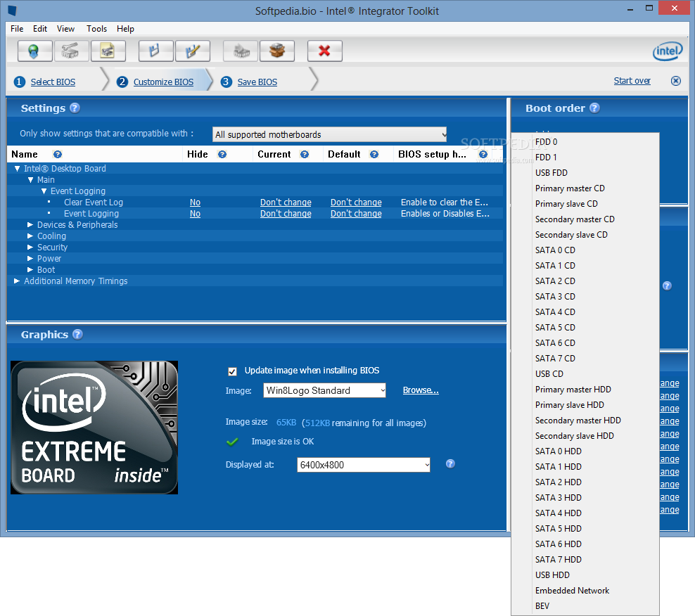Open the File menu

coord(17,29)
